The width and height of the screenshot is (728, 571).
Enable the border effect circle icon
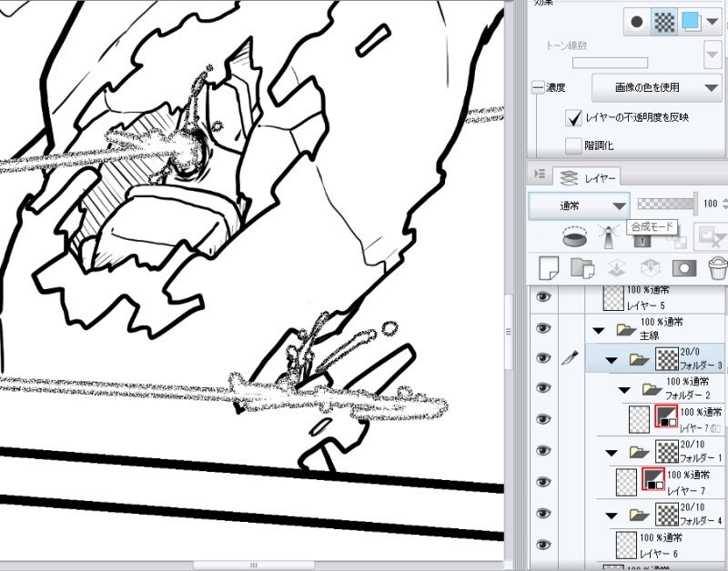(x=636, y=22)
